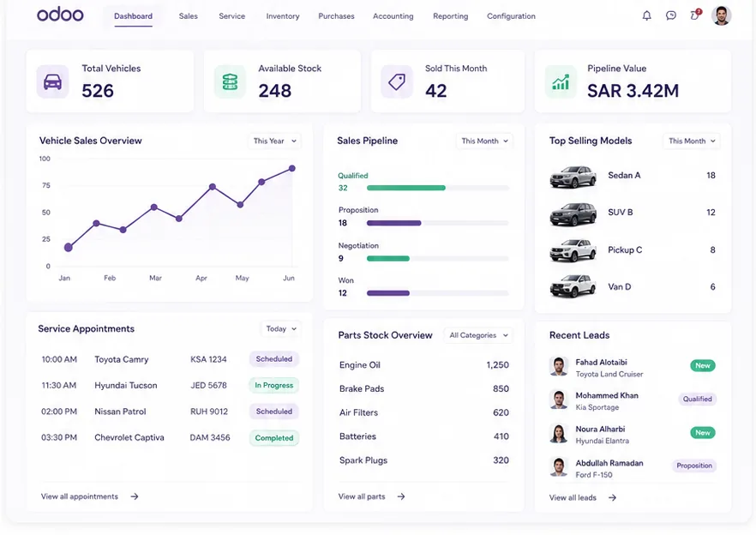Follow the View all leads link
This screenshot has height=535, width=756.
(x=573, y=497)
